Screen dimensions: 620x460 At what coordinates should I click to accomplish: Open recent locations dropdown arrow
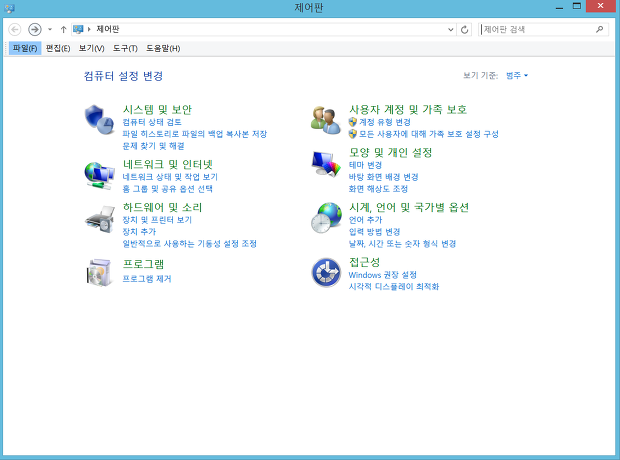point(50,29)
